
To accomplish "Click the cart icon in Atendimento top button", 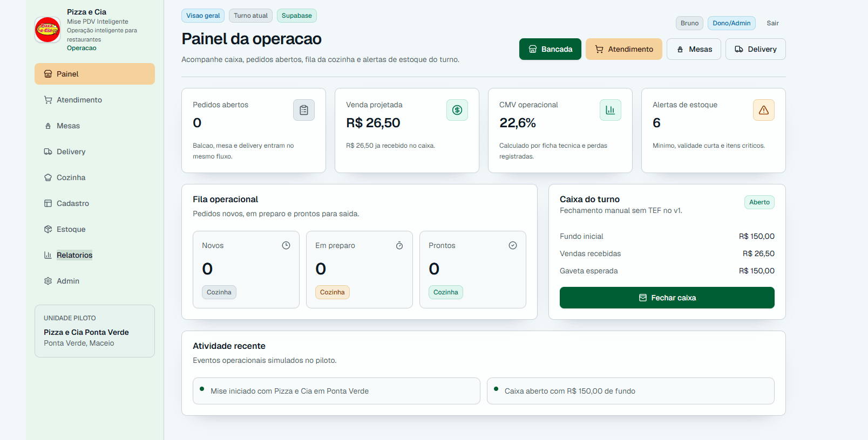I will 599,49.
